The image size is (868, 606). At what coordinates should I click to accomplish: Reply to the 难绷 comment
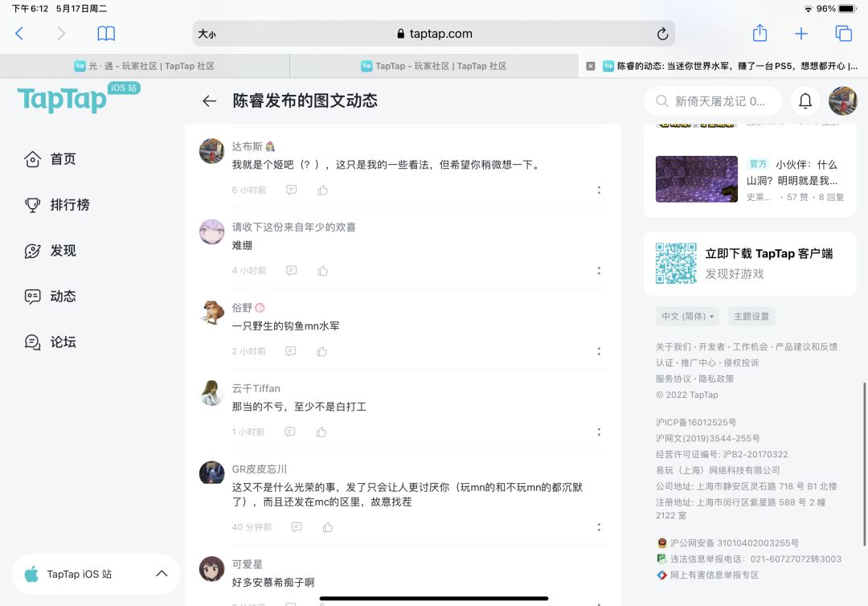pos(291,271)
